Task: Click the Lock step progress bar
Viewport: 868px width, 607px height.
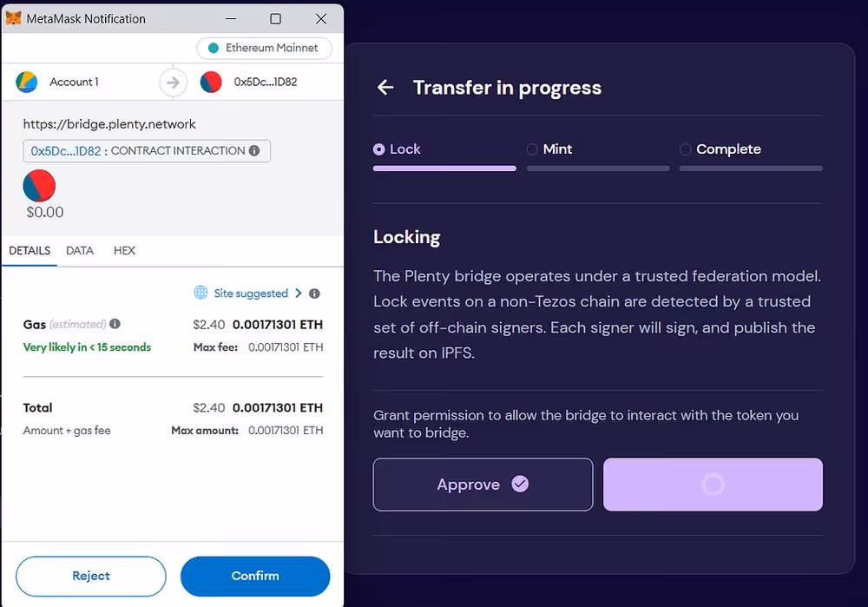Action: [444, 168]
